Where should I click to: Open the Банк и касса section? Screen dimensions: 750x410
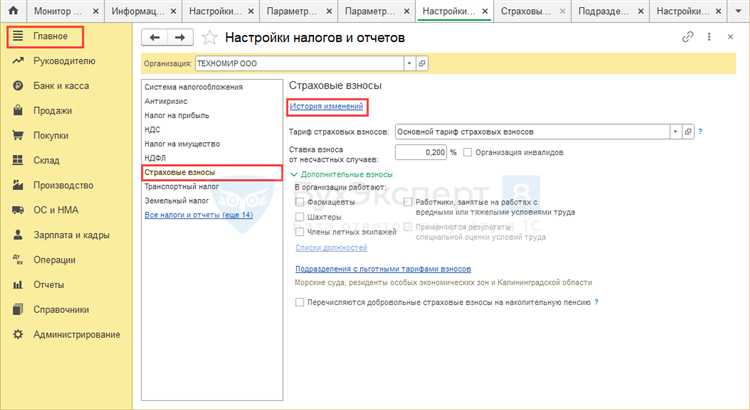tap(61, 86)
